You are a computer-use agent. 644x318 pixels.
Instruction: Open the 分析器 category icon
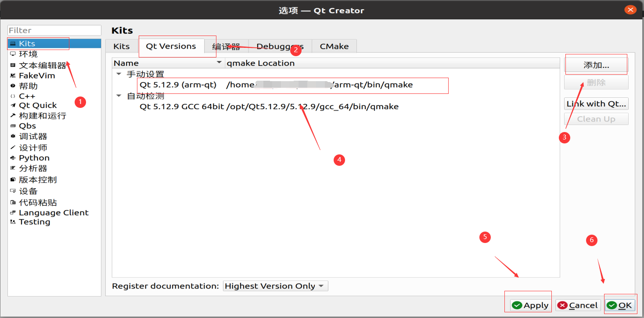[13, 168]
